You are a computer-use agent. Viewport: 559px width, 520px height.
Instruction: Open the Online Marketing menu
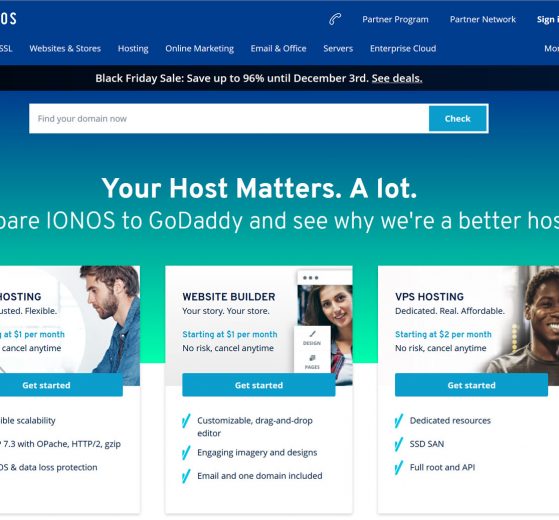click(x=199, y=48)
